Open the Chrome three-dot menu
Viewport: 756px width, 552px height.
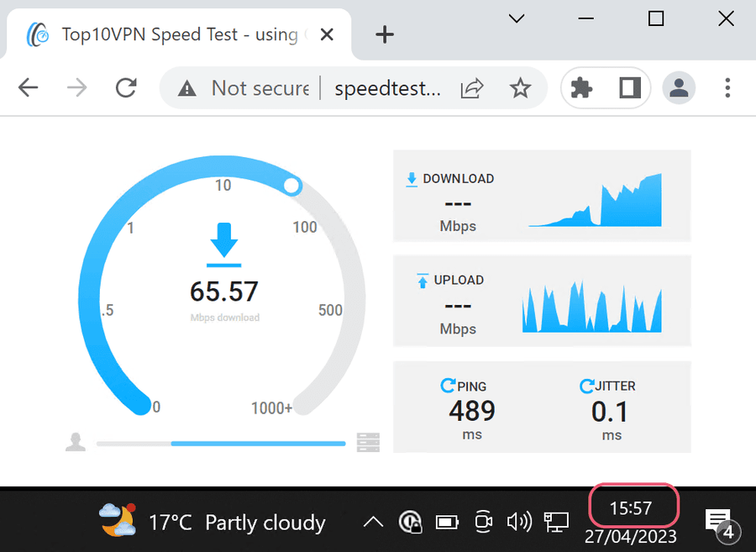727,88
